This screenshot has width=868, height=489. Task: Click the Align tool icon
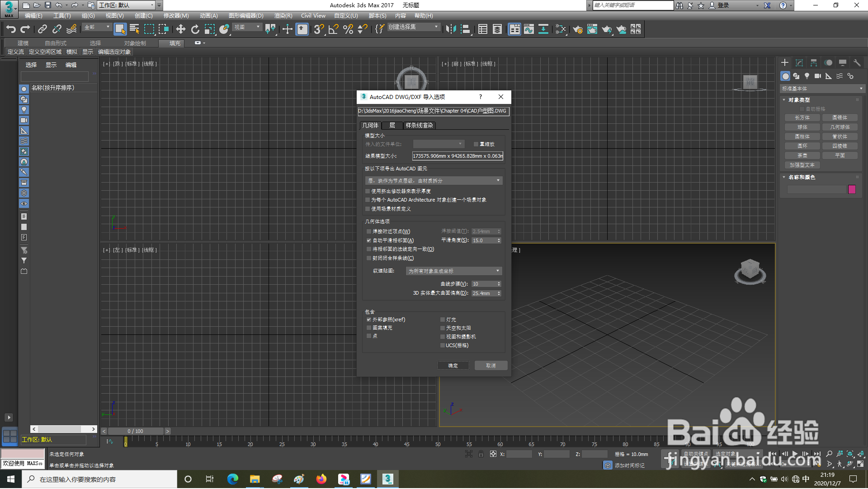(x=465, y=29)
